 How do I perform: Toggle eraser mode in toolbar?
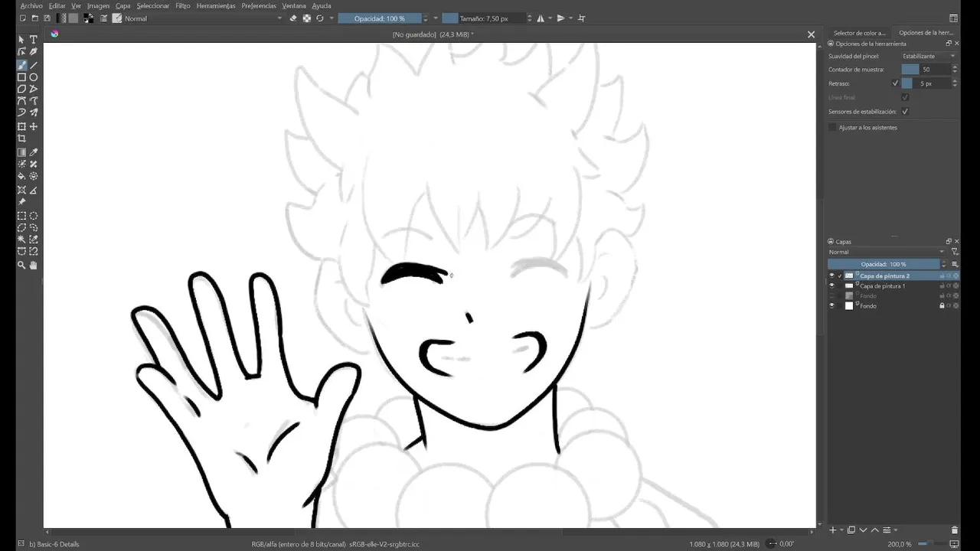(x=293, y=18)
